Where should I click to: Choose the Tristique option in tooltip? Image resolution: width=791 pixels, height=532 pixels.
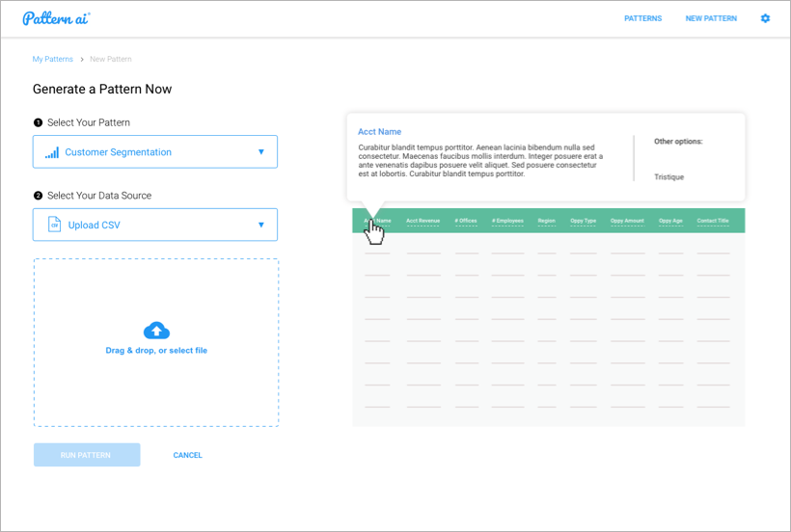[668, 177]
